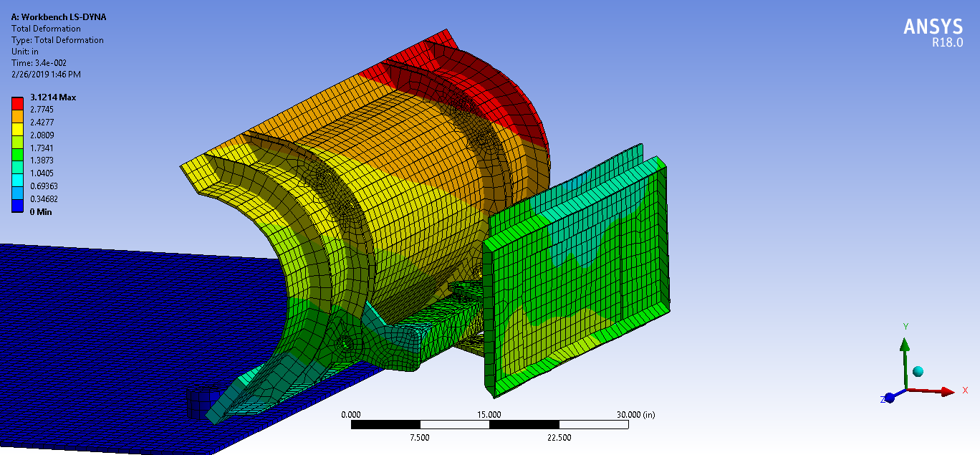
Task: Select the green Y axis arrow on triad
Action: [x=905, y=346]
